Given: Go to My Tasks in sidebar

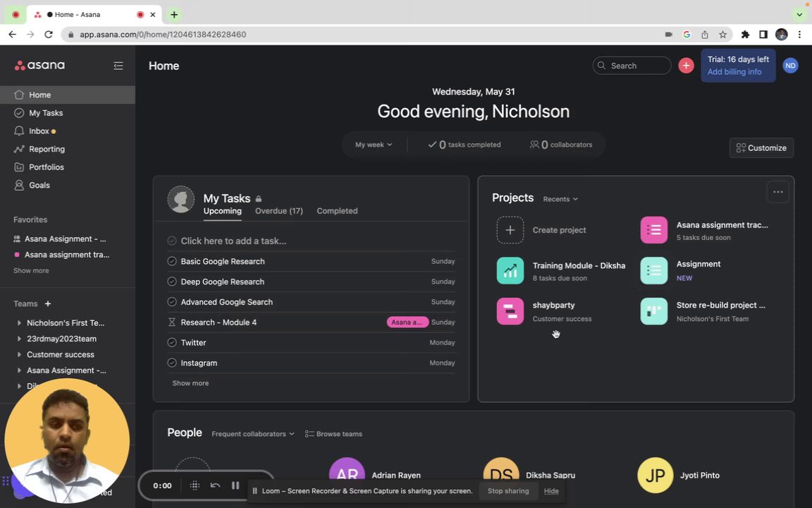Looking at the screenshot, I should click(68, 113).
